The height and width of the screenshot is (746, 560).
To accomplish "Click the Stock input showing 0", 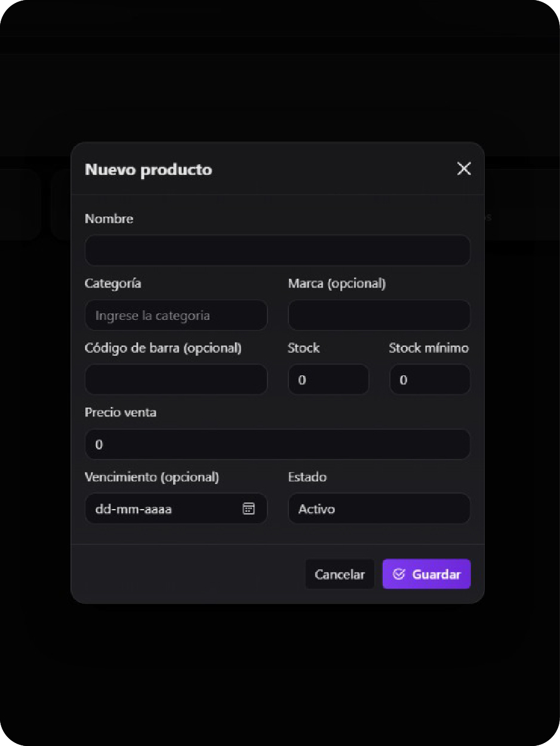I will coord(328,380).
